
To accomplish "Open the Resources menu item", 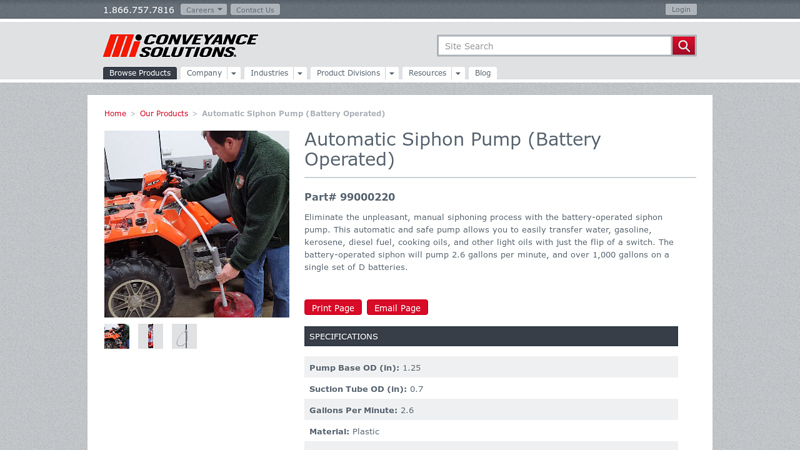I will point(427,73).
